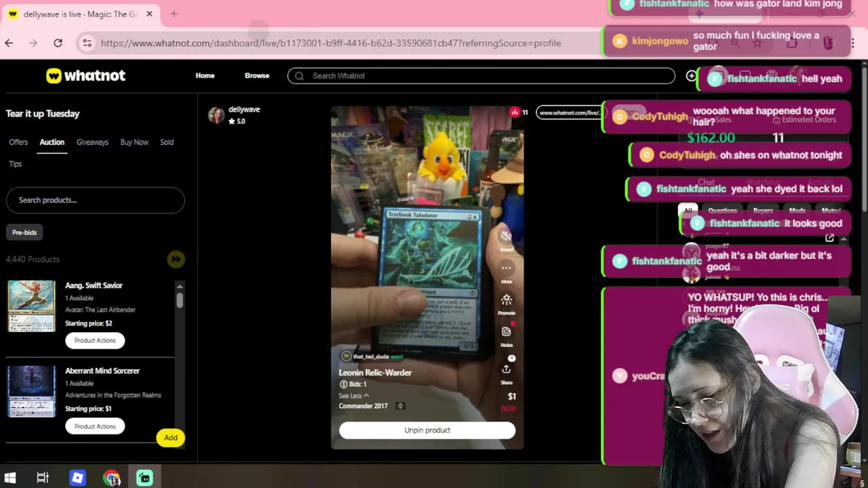Open the Notes icon
Image resolution: width=868 pixels, height=488 pixels.
click(507, 331)
